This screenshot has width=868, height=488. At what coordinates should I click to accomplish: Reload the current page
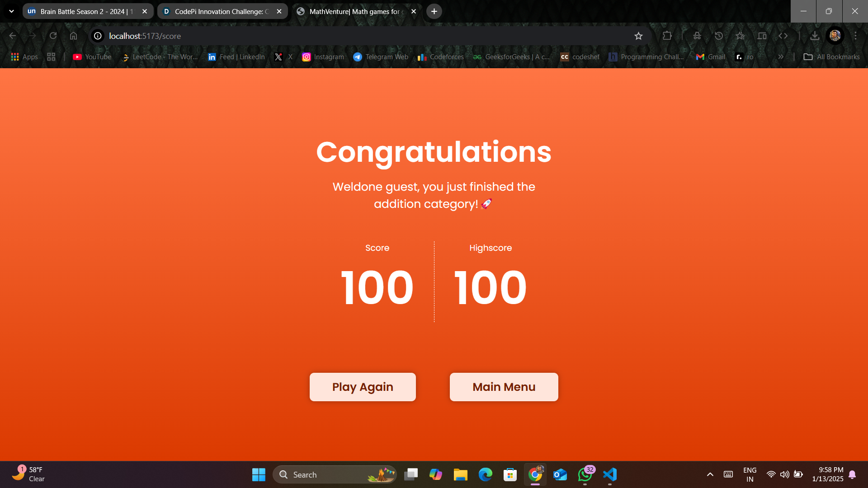53,36
